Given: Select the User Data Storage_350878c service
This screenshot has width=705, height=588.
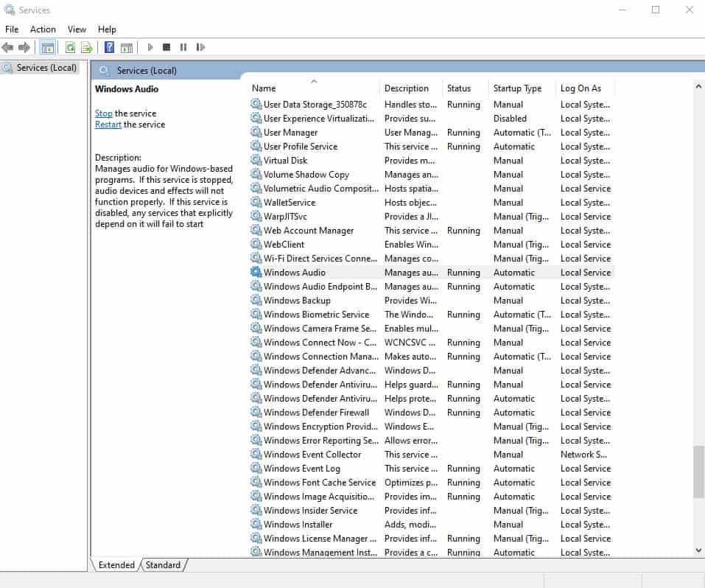Looking at the screenshot, I should coord(432,105).
